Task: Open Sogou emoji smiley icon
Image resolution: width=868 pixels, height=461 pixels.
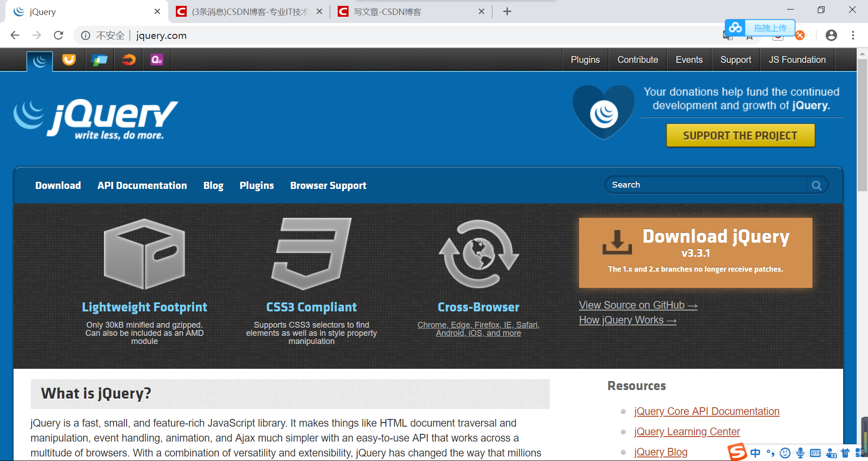Action: (x=785, y=453)
